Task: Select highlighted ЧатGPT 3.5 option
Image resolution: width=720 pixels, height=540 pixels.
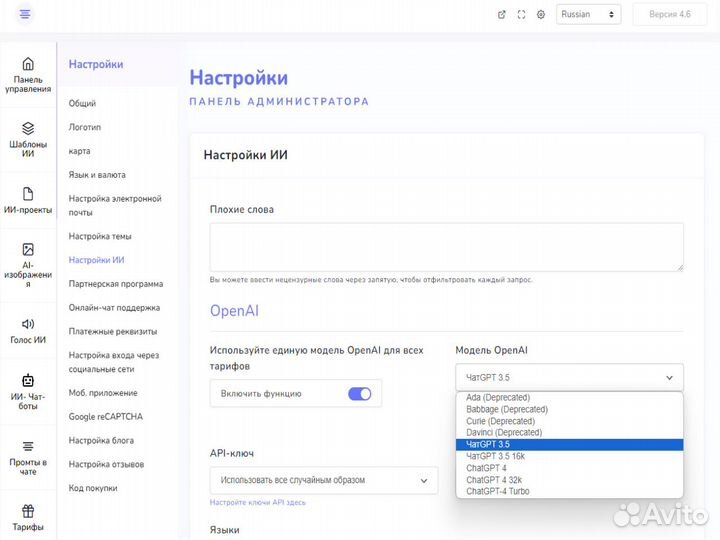Action: (x=569, y=444)
